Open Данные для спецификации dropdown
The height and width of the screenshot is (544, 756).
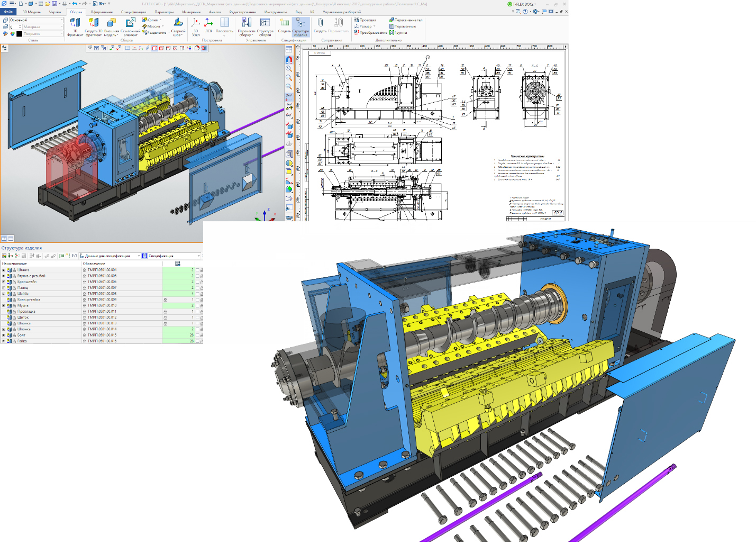tap(110, 256)
